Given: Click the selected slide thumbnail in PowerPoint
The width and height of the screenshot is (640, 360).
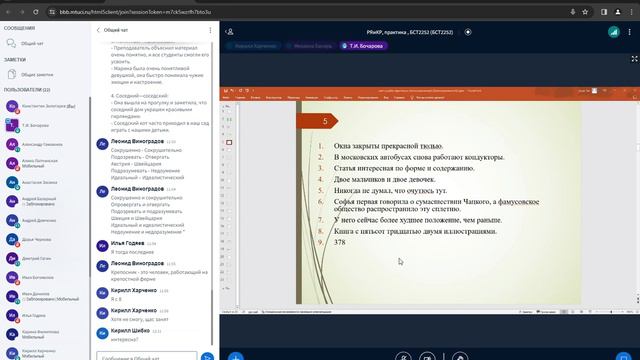Looking at the screenshot, I should click(229, 142).
